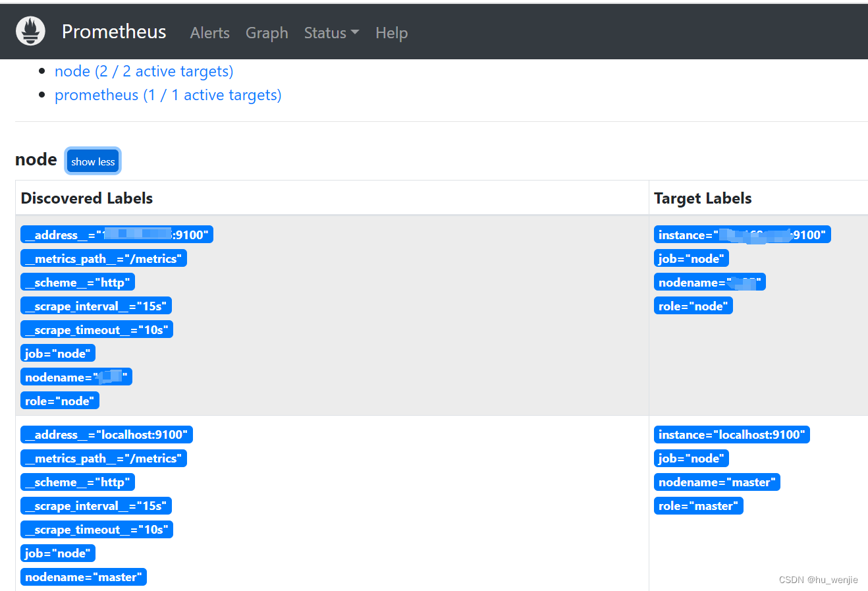Viewport: 868px width, 591px height.
Task: Select localhost row __scrape_interval__="15s" label
Action: pos(96,505)
